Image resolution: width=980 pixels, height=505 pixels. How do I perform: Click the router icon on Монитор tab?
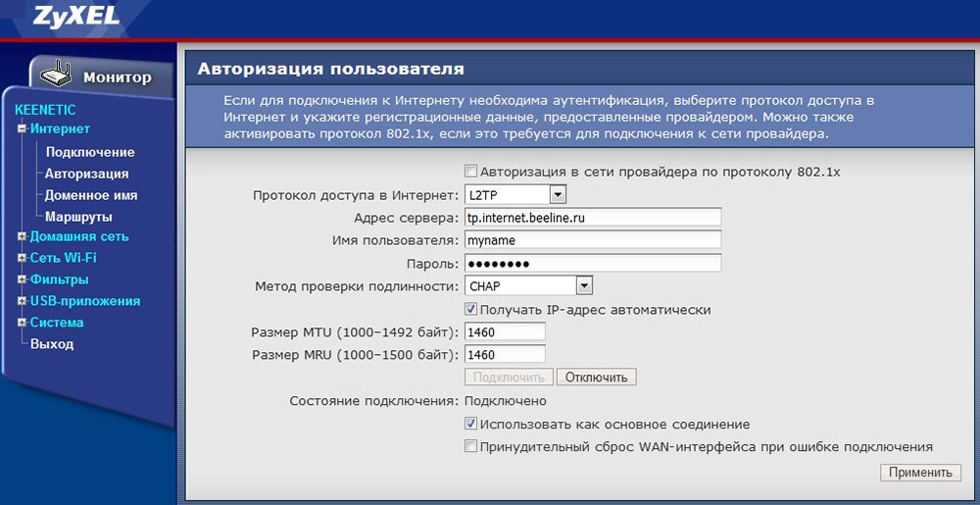click(x=56, y=76)
